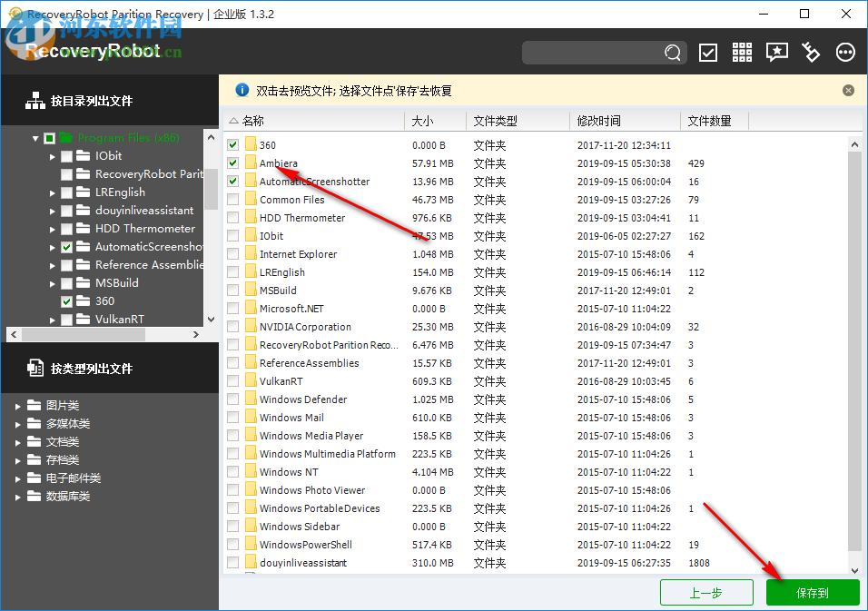Image resolution: width=868 pixels, height=611 pixels.
Task: Dismiss the info tip banner via its close icon
Action: (848, 90)
